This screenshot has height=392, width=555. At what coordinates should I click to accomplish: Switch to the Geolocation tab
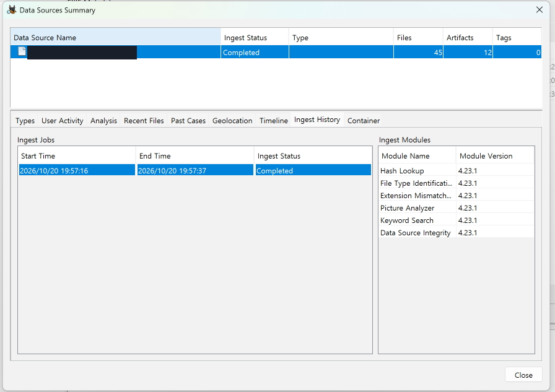click(232, 121)
